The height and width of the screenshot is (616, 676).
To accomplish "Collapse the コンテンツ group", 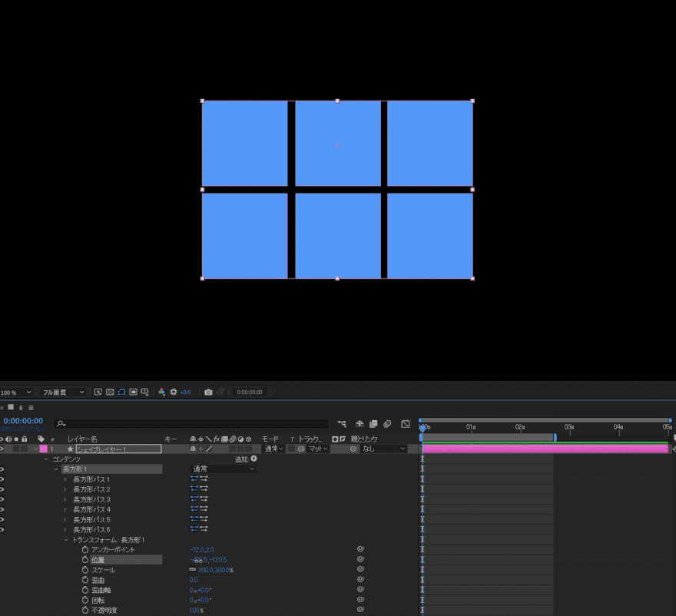I will click(x=46, y=459).
